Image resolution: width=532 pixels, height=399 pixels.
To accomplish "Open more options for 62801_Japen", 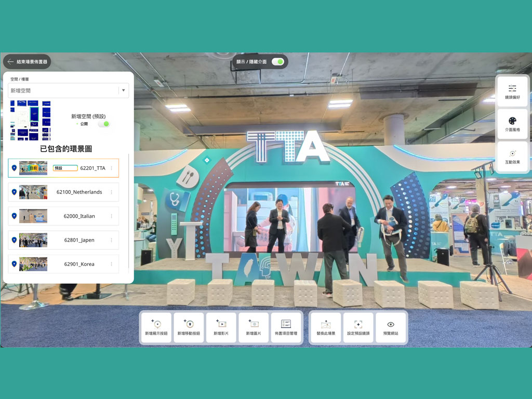I will click(x=111, y=240).
